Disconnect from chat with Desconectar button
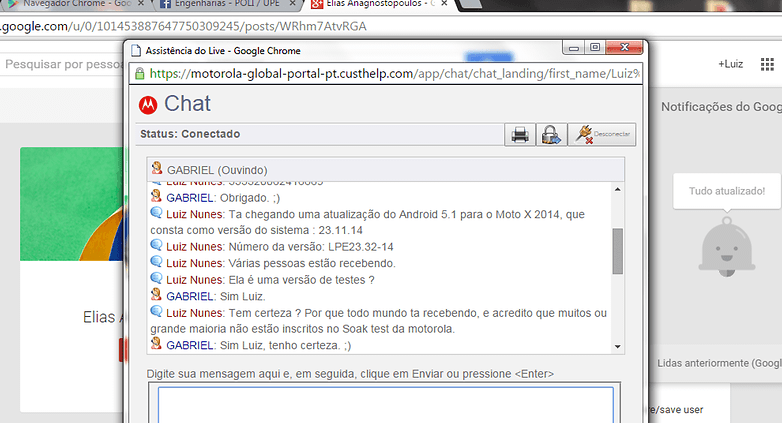This screenshot has height=423, width=782. pyautogui.click(x=602, y=135)
